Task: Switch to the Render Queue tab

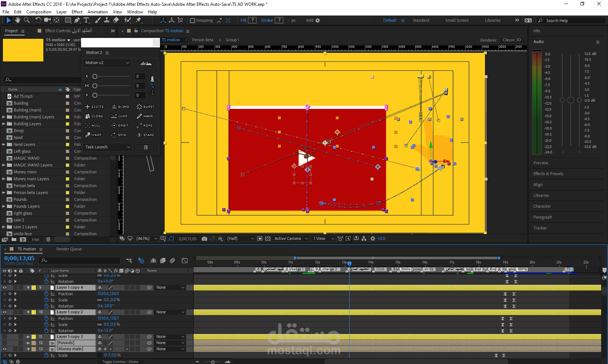Action: pos(69,249)
